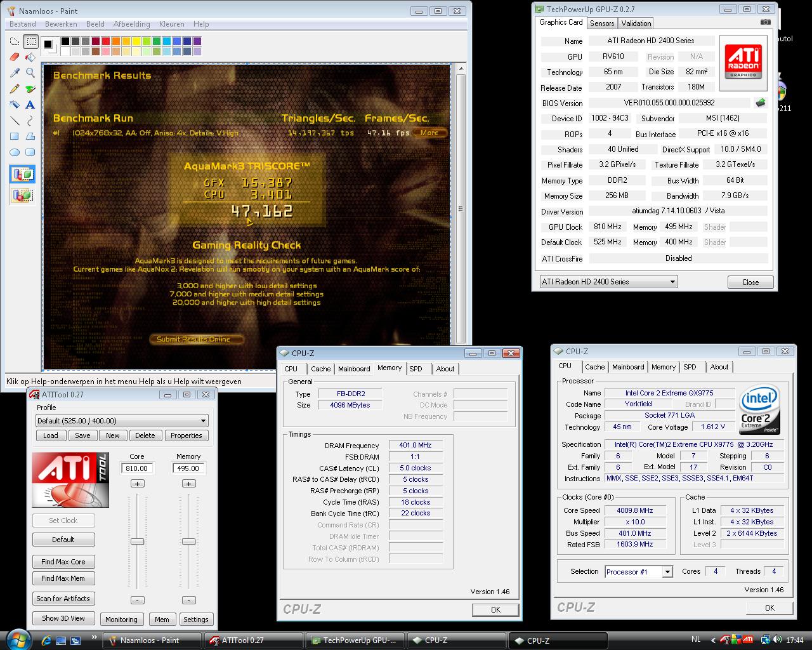Image resolution: width=812 pixels, height=650 pixels.
Task: Decrease Memory clock with minus button
Action: point(188,600)
